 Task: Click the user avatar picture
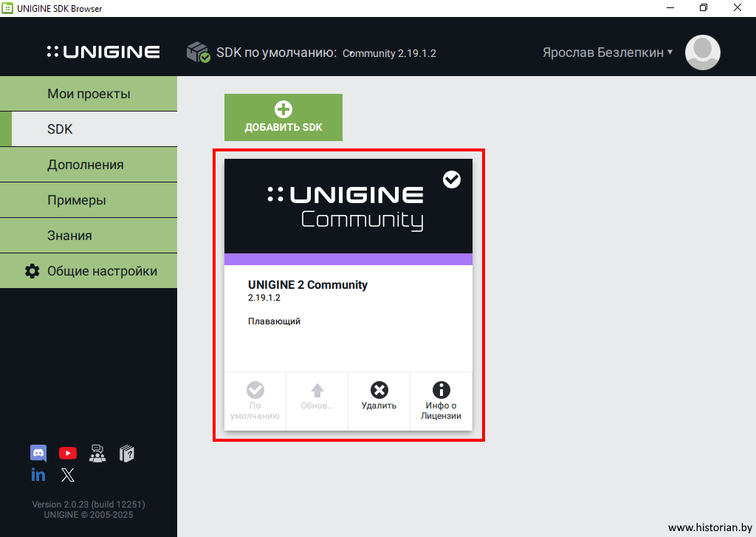click(702, 52)
